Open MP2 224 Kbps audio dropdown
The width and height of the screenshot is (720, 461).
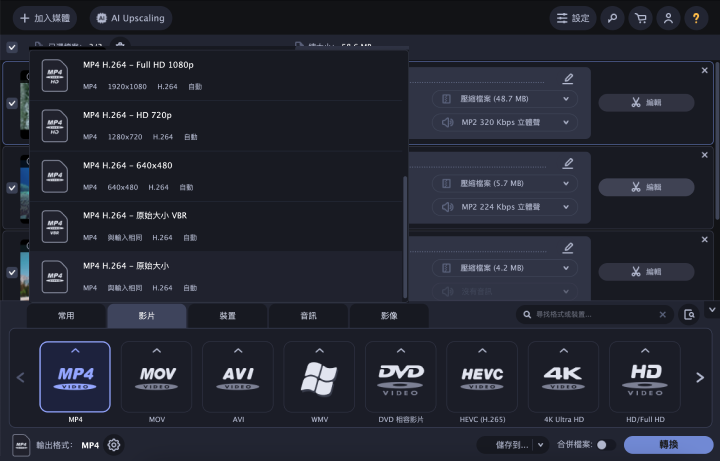(x=505, y=207)
